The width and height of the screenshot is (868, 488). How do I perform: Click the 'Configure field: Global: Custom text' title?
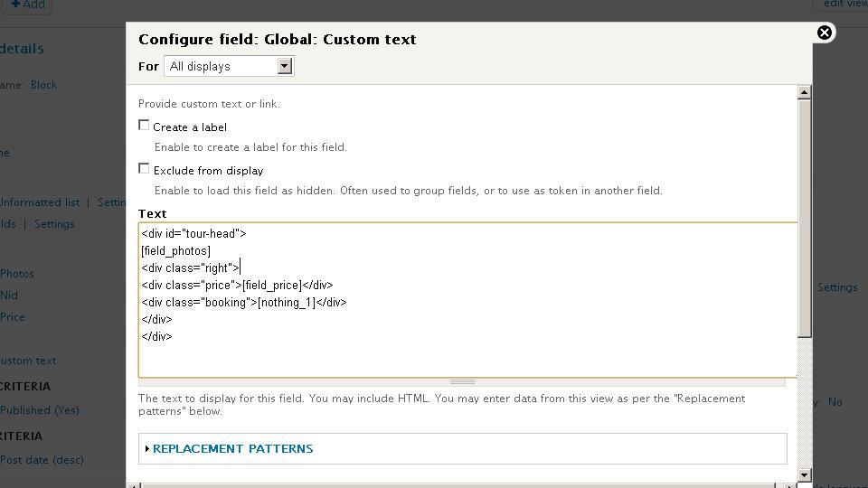pyautogui.click(x=278, y=39)
